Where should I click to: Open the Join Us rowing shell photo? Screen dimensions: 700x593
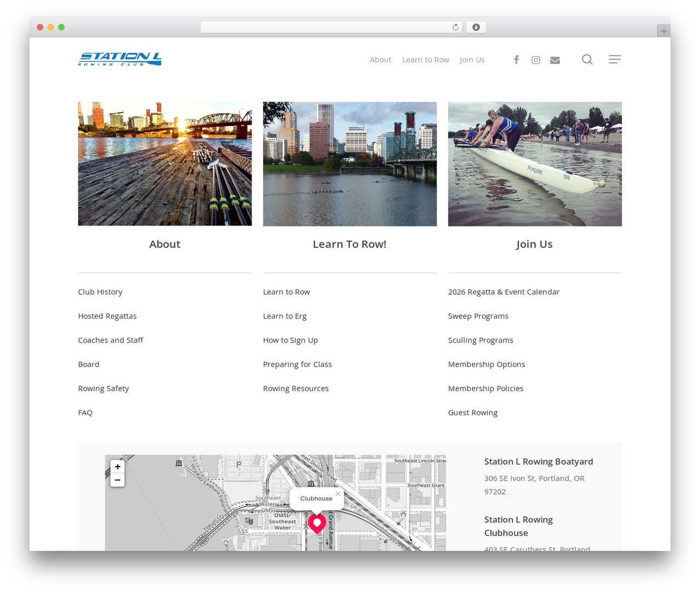tap(535, 164)
